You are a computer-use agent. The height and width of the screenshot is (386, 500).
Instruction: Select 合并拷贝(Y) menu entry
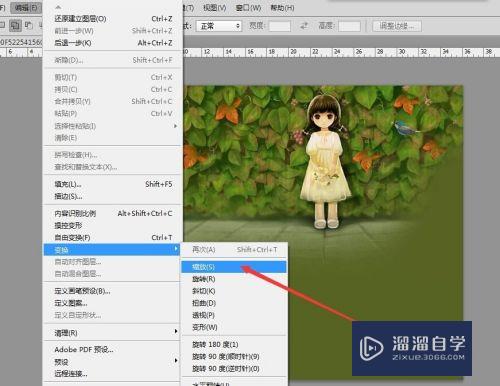(113, 101)
